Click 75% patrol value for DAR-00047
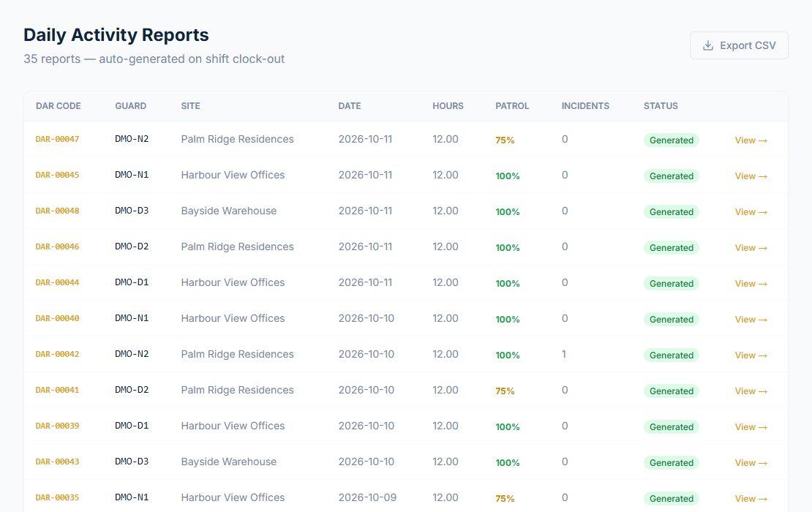Screen dimensions: 812x512 (x=505, y=140)
